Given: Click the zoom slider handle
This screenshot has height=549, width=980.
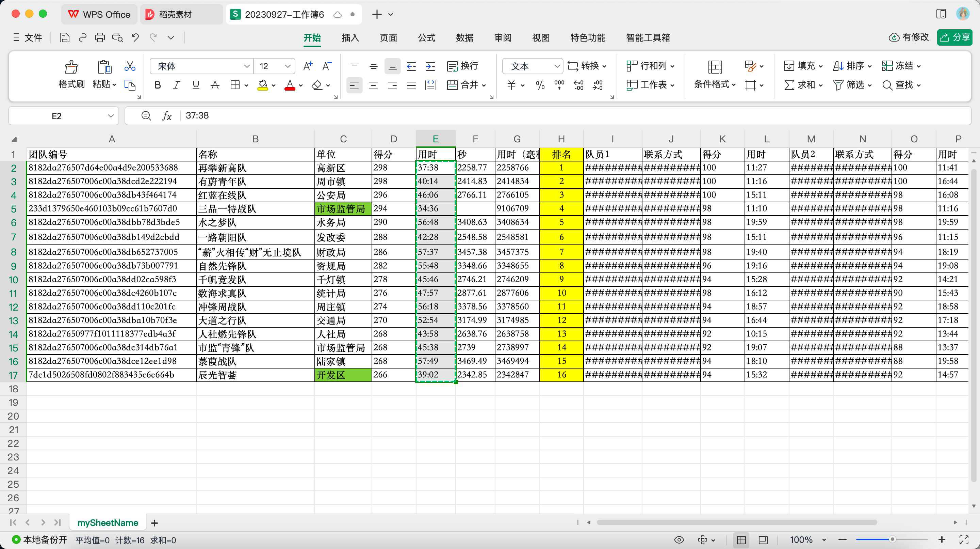Looking at the screenshot, I should [x=892, y=539].
